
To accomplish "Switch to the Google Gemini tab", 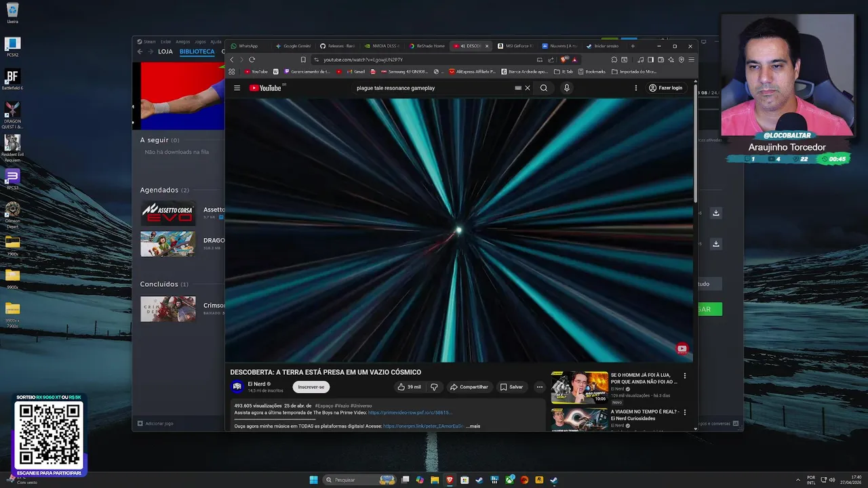I will pos(293,46).
